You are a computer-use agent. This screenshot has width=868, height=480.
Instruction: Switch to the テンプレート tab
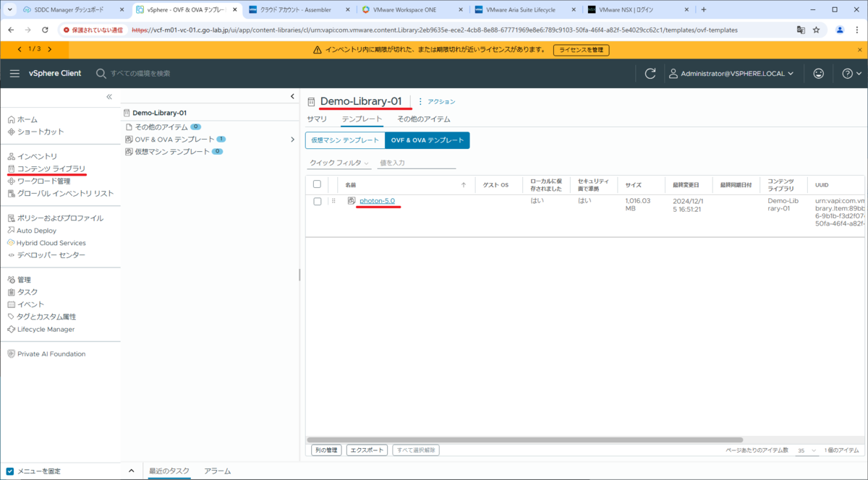point(362,119)
